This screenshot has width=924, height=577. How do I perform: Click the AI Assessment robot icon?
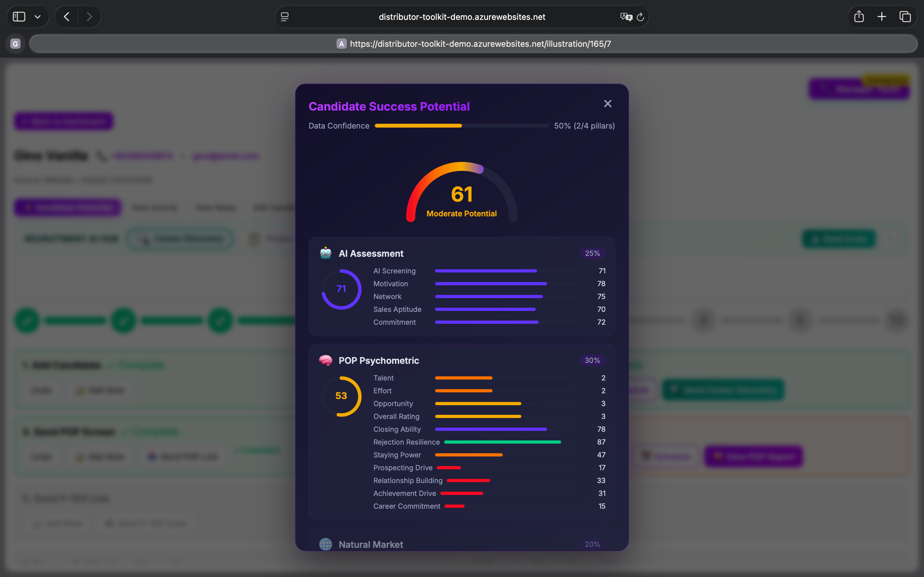(x=325, y=253)
